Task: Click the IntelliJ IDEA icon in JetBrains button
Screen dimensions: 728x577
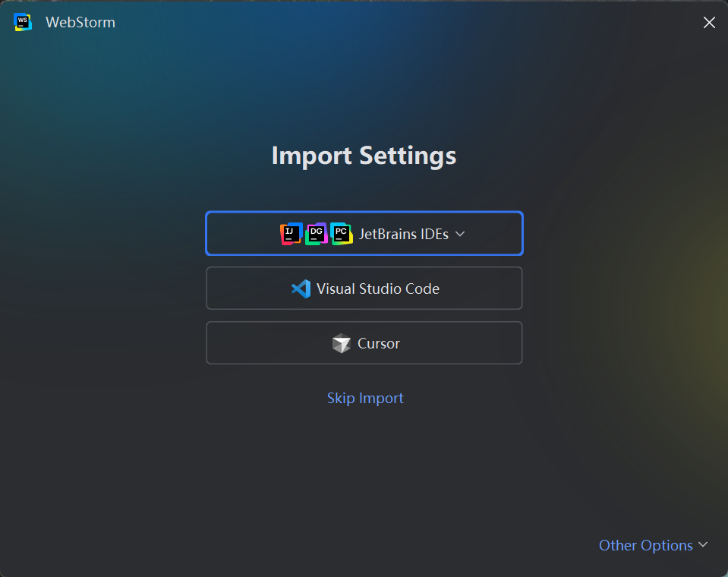Action: click(291, 234)
